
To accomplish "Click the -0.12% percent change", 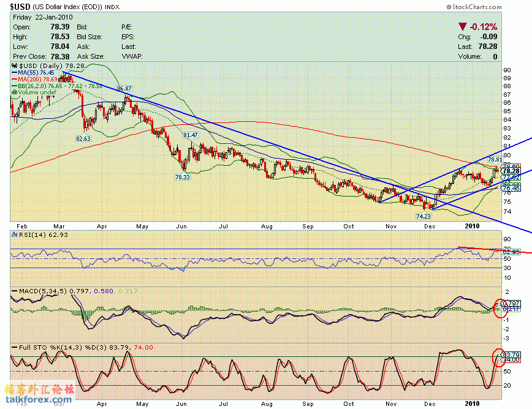I will (484, 27).
